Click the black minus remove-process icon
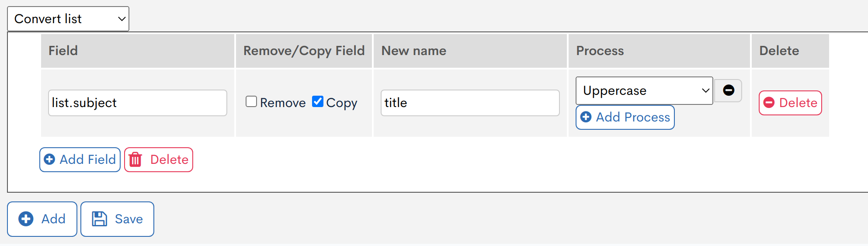The image size is (868, 246). [x=728, y=90]
